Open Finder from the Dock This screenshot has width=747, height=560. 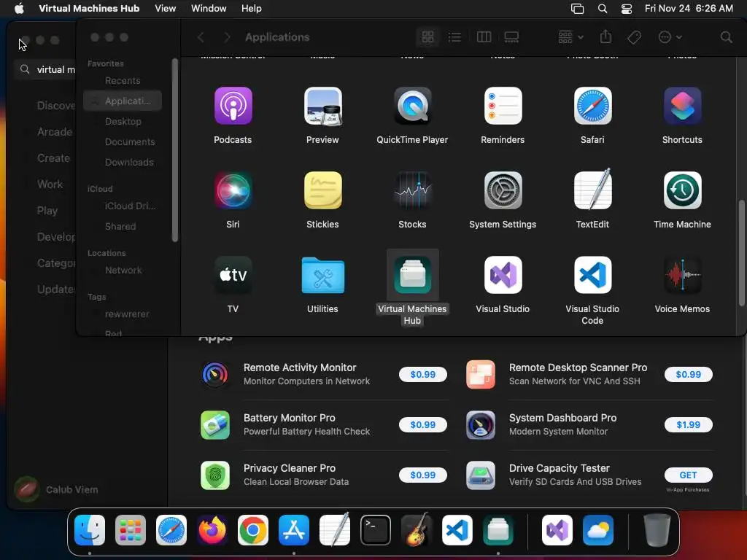[90, 530]
